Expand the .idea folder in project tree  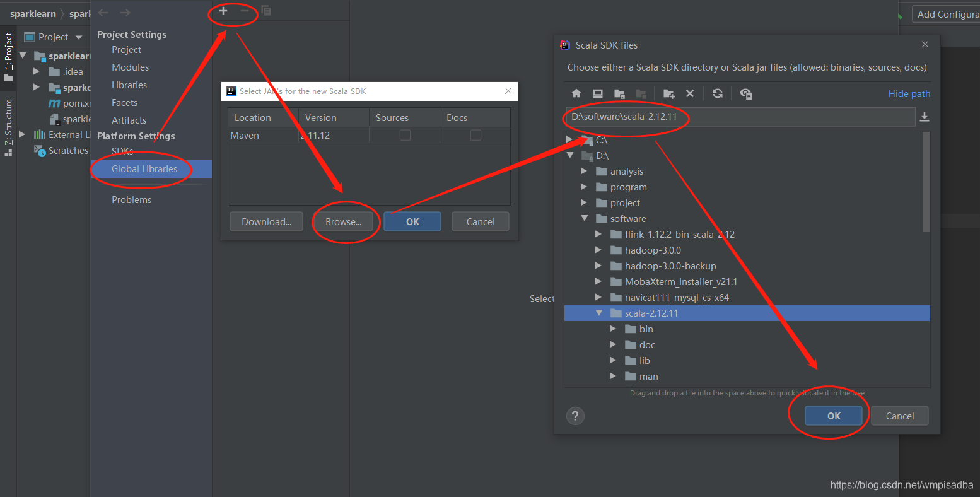point(37,71)
